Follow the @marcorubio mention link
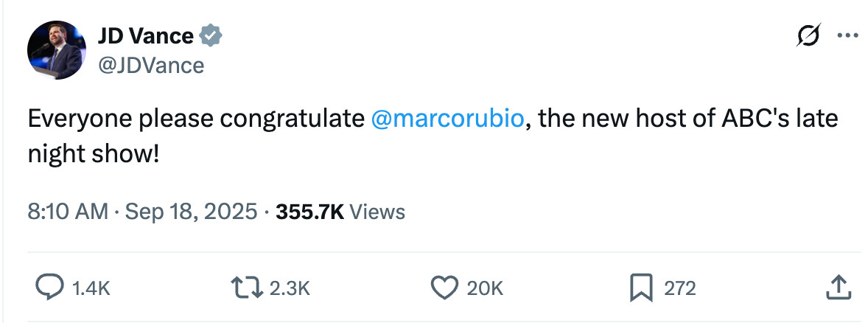Image resolution: width=868 pixels, height=323 pixels. tap(449, 119)
